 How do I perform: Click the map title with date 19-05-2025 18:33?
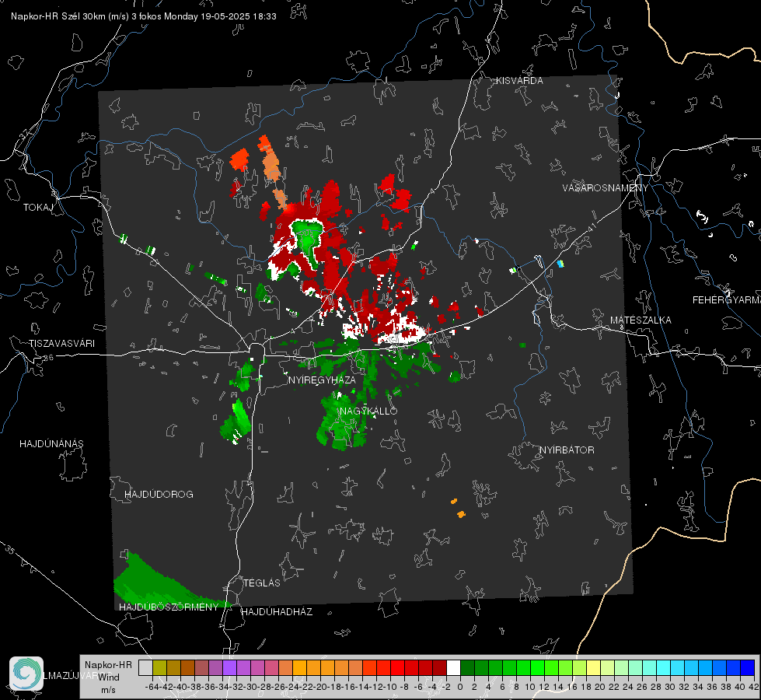[144, 16]
